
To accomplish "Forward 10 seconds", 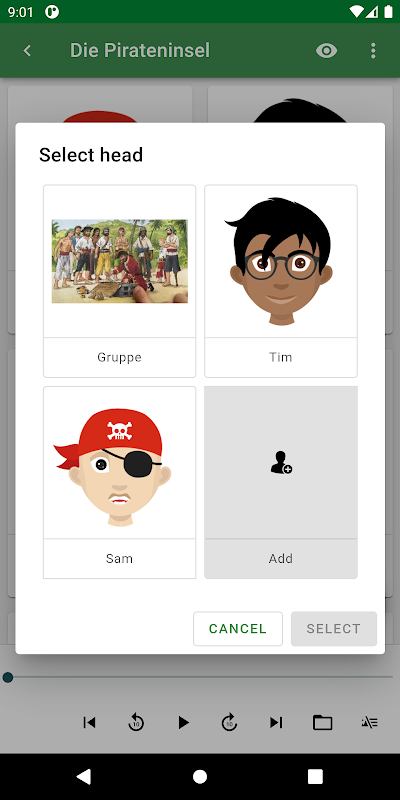I will (229, 722).
